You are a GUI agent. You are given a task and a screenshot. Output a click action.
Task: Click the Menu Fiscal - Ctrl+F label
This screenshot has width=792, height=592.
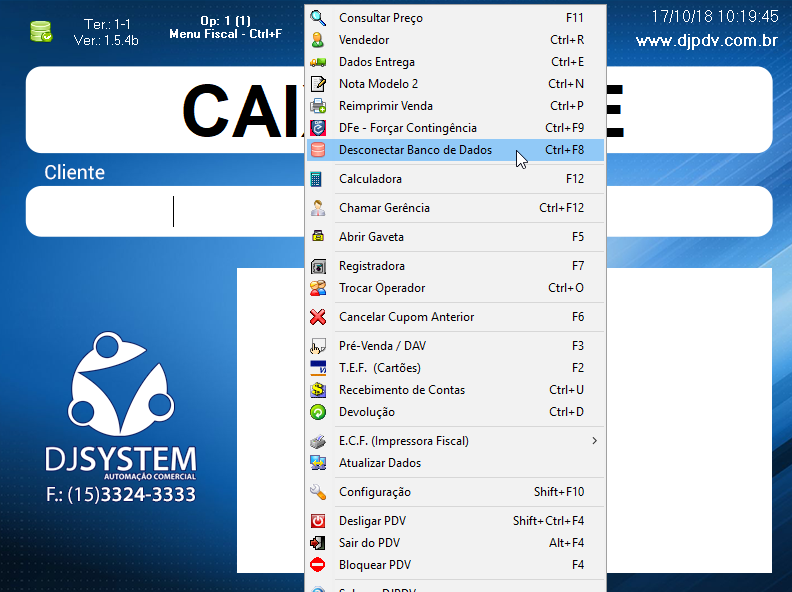[x=225, y=34]
